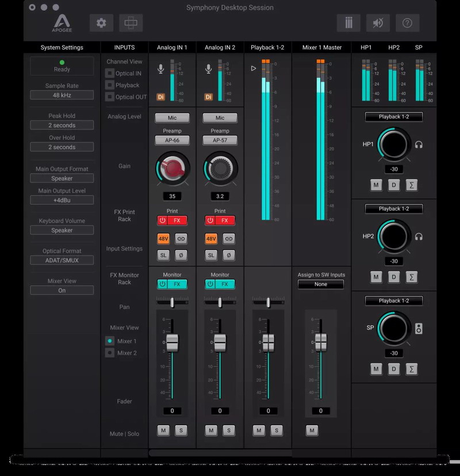460x476 pixels.
Task: Click the Analog IN 1 gain value 35
Action: tap(172, 196)
